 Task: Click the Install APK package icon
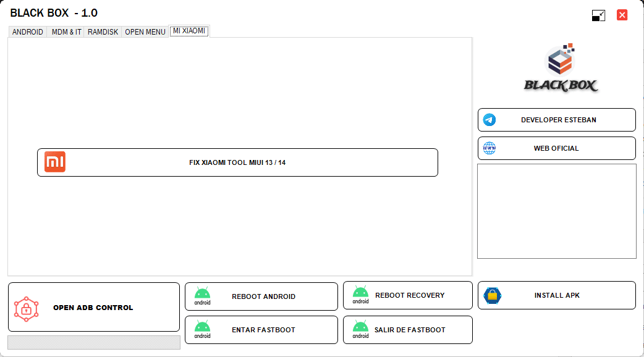click(x=493, y=295)
